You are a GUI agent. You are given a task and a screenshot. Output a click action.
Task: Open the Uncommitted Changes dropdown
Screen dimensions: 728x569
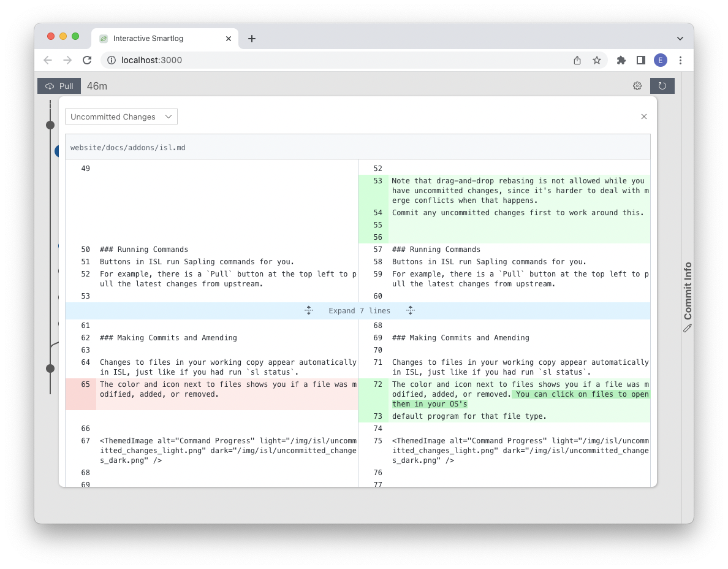coord(121,116)
